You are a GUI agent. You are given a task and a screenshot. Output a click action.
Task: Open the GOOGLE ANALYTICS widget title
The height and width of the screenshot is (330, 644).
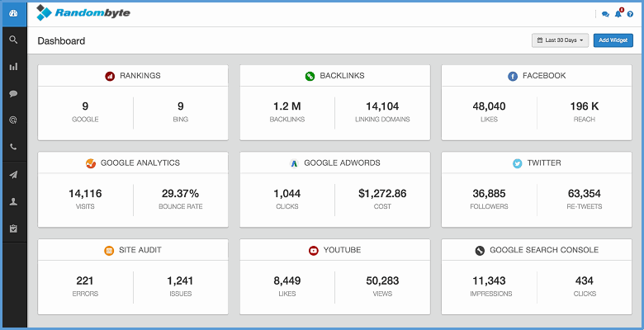pyautogui.click(x=140, y=163)
